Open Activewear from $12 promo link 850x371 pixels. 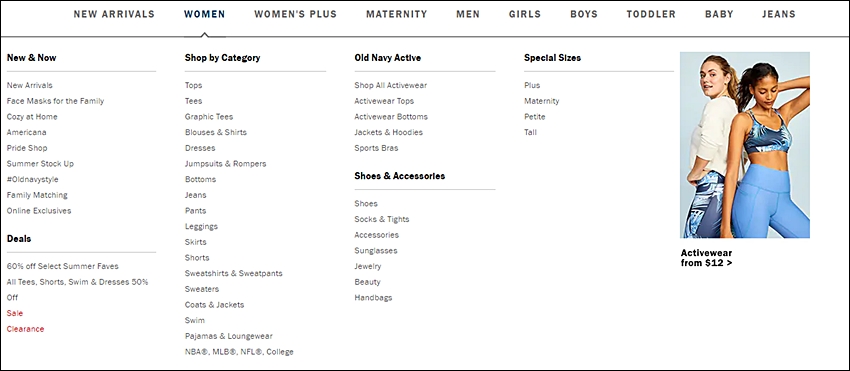pyautogui.click(x=706, y=258)
